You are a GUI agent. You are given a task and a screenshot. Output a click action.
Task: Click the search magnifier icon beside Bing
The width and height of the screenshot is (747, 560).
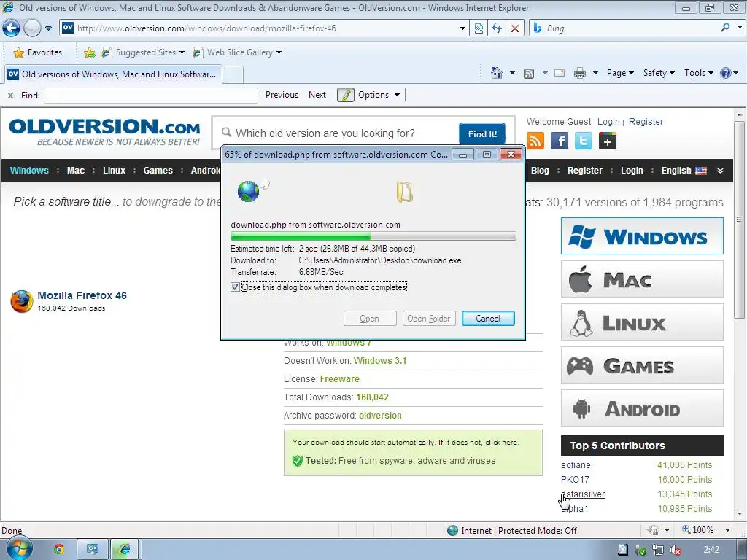click(x=725, y=28)
